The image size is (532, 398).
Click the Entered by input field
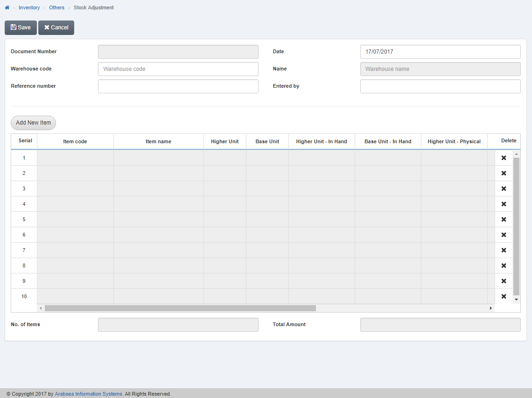pos(440,86)
